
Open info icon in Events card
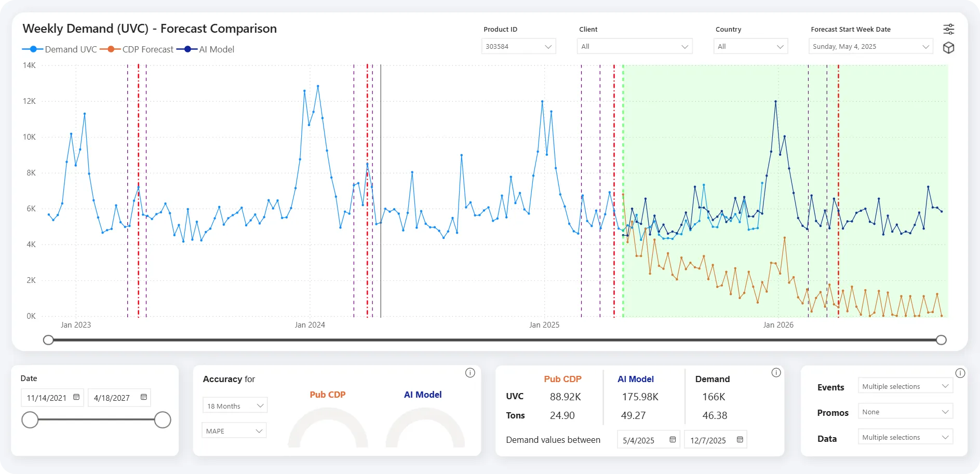[960, 373]
